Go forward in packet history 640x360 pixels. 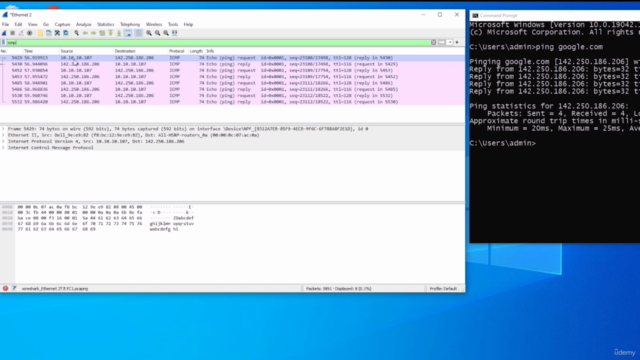click(x=93, y=33)
